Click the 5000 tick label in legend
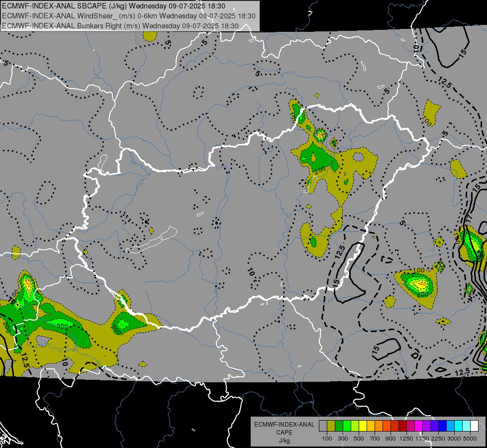487x448 pixels. [470, 439]
